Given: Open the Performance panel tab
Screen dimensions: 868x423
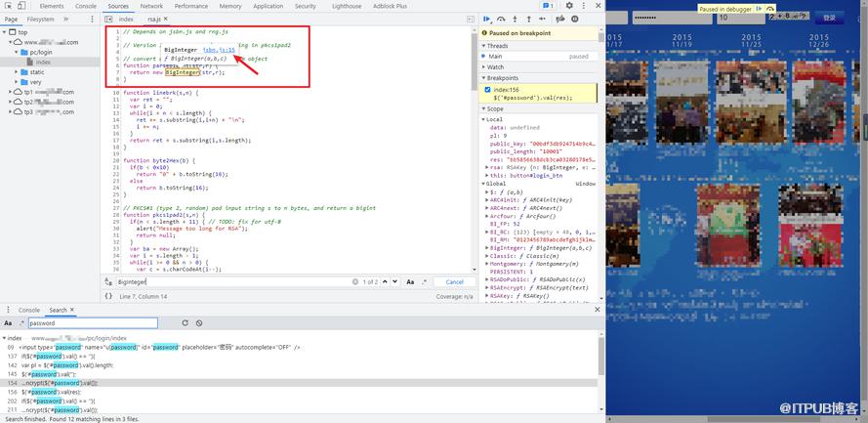Looking at the screenshot, I should click(x=191, y=6).
